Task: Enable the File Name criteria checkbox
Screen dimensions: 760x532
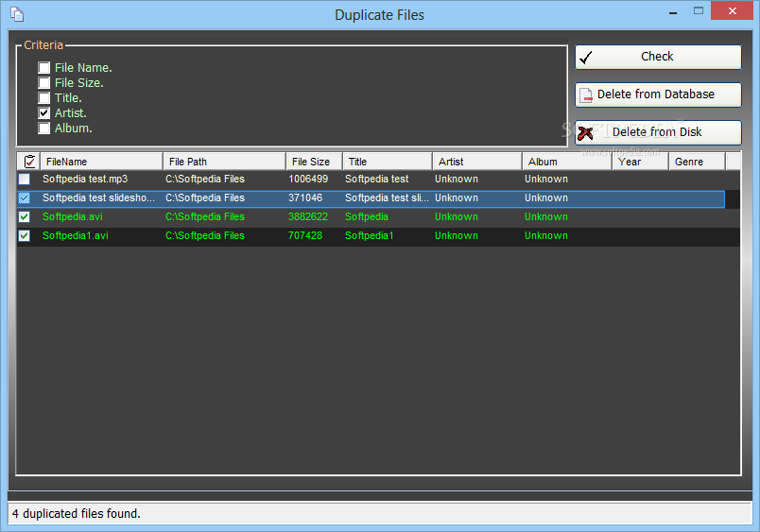Action: [44, 67]
